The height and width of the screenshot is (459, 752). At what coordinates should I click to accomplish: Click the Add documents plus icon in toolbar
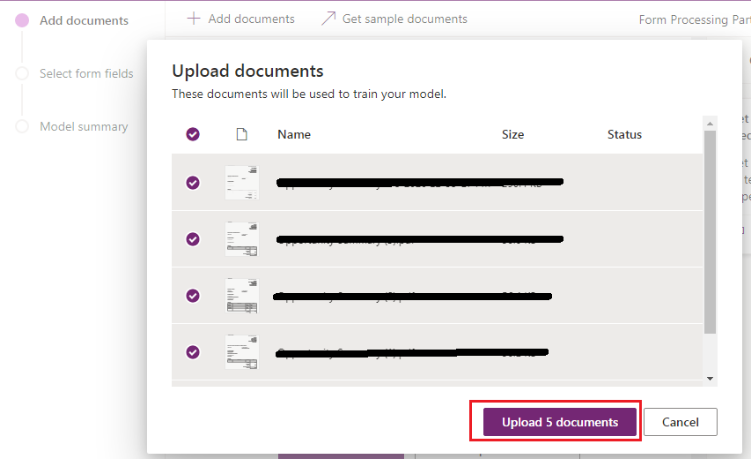[x=193, y=19]
